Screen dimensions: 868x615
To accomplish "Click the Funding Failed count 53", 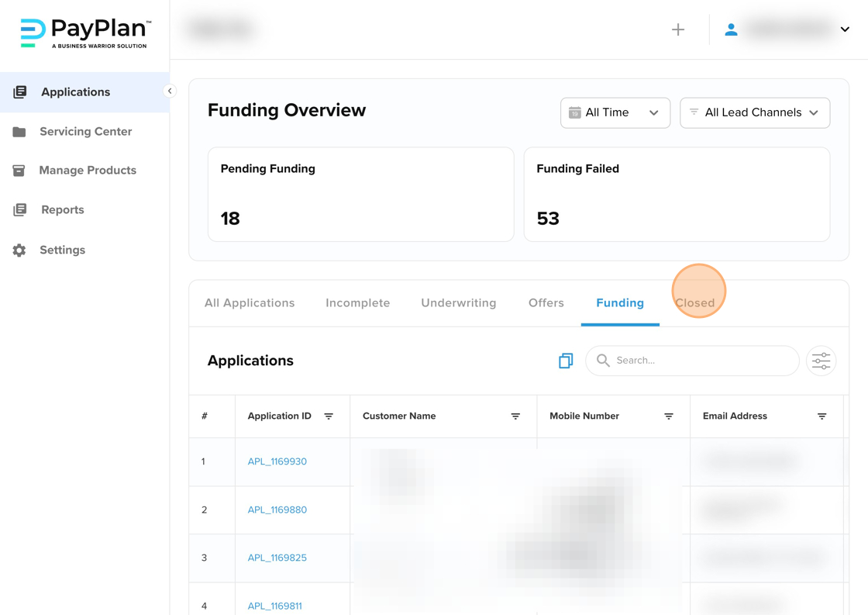I will coord(548,218).
